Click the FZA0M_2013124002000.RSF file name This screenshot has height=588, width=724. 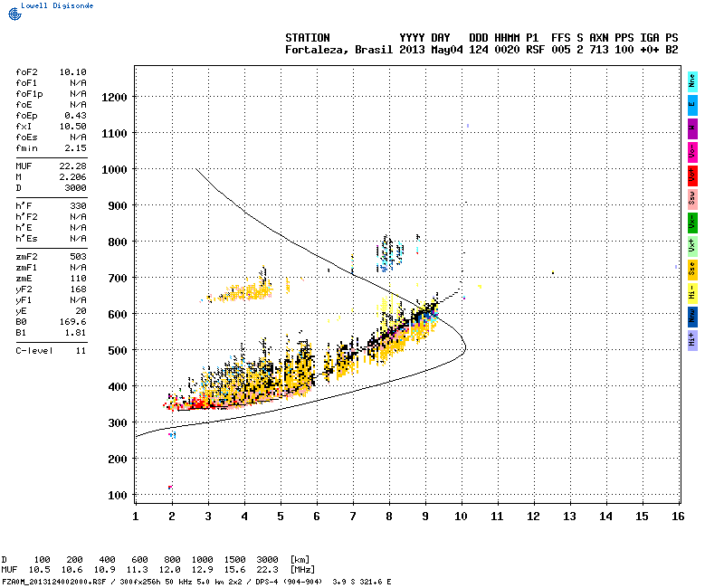54,582
